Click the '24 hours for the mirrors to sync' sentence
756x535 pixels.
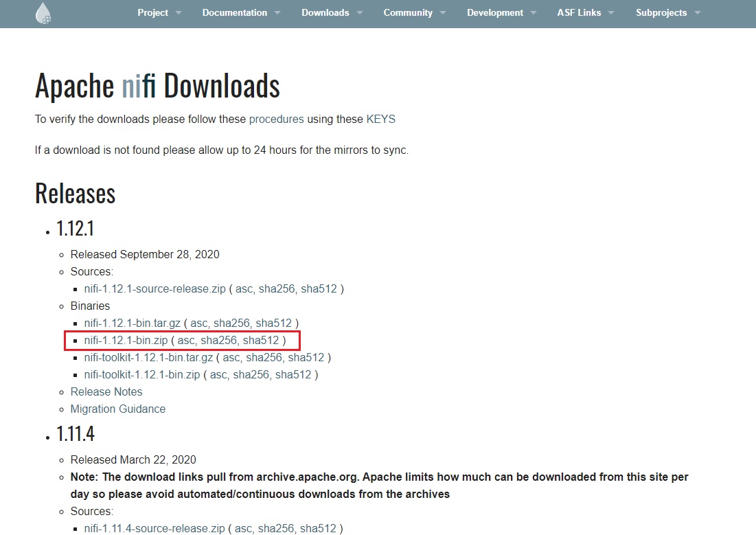(x=221, y=150)
